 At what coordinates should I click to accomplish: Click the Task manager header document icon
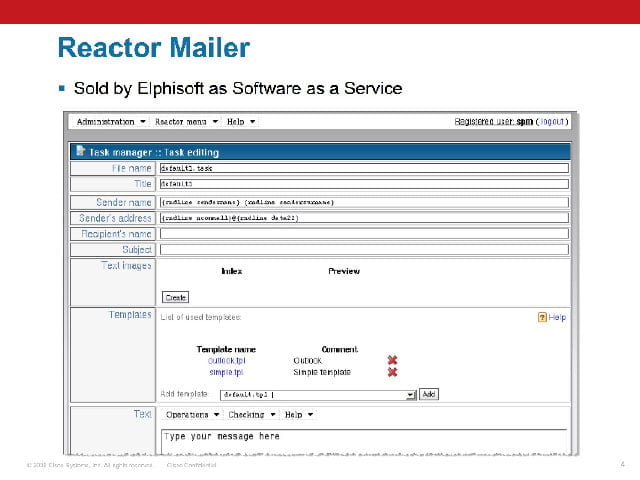(x=80, y=151)
